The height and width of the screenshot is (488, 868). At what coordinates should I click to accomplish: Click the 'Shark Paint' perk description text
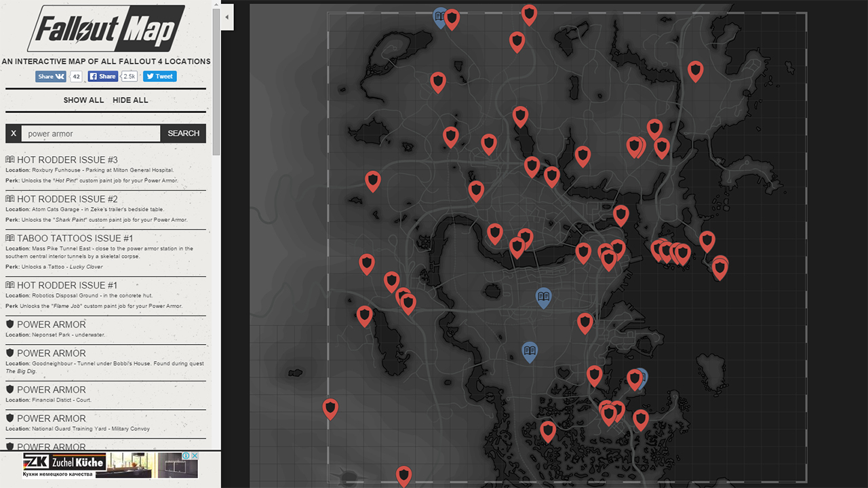[x=96, y=220]
